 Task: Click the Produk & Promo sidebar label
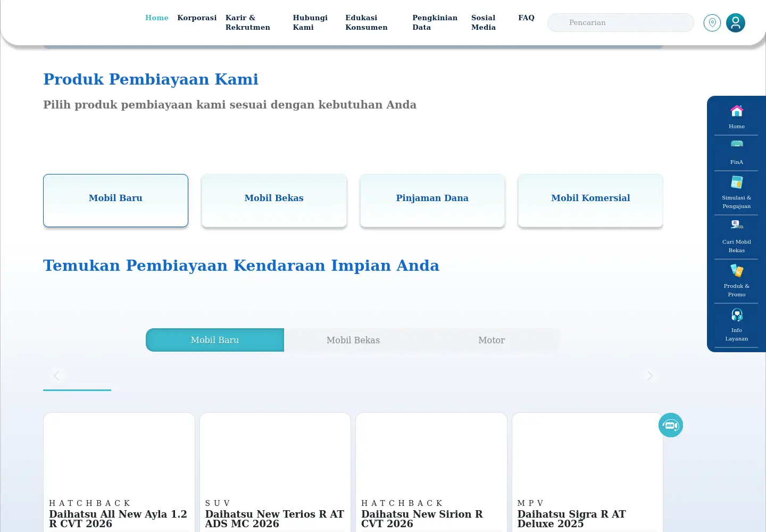tap(737, 290)
